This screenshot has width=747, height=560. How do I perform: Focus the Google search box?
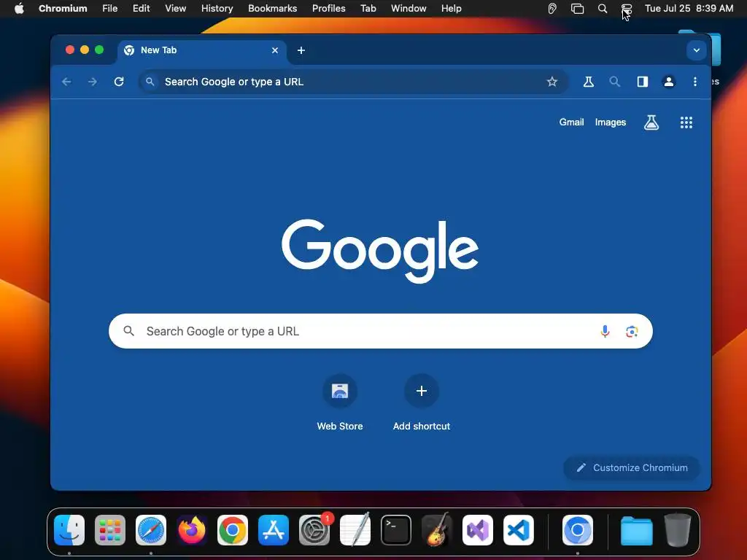(x=380, y=331)
